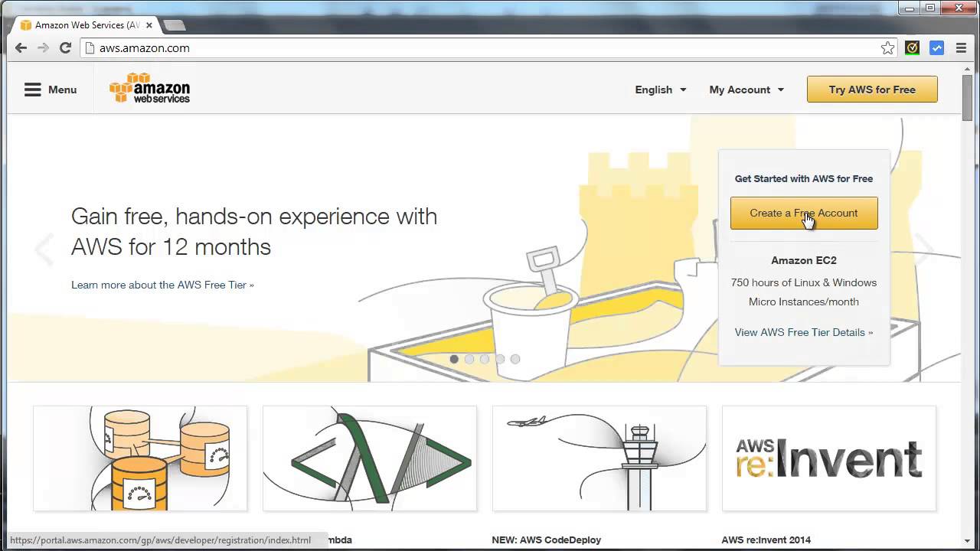
Task: Click the yellow-and-black extension icon in the browser toolbar
Action: pos(912,48)
